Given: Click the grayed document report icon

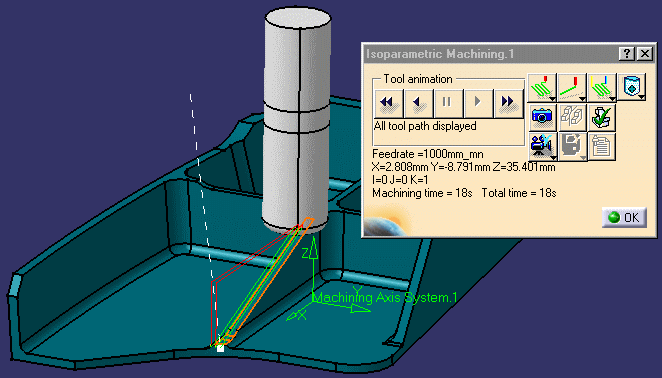Looking at the screenshot, I should [x=602, y=146].
